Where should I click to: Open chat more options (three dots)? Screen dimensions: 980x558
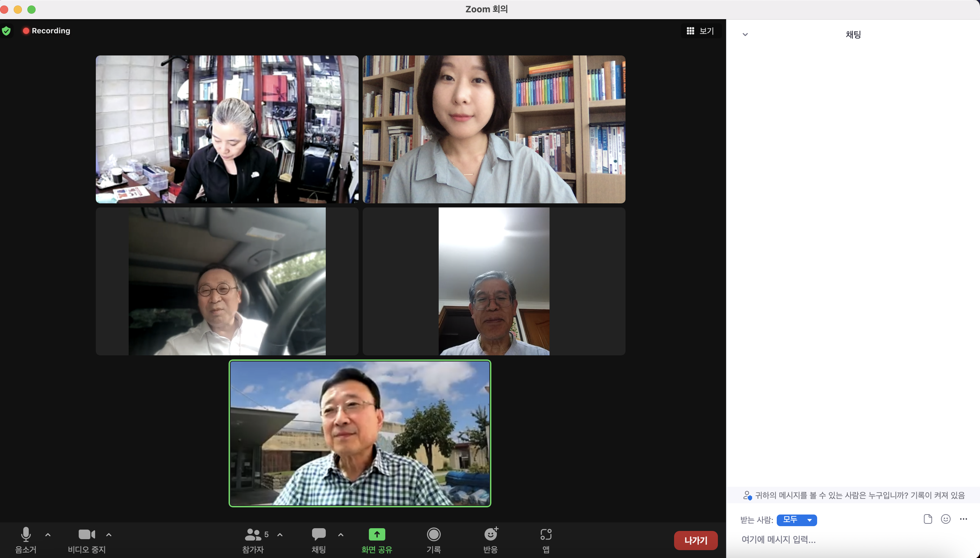pyautogui.click(x=964, y=519)
